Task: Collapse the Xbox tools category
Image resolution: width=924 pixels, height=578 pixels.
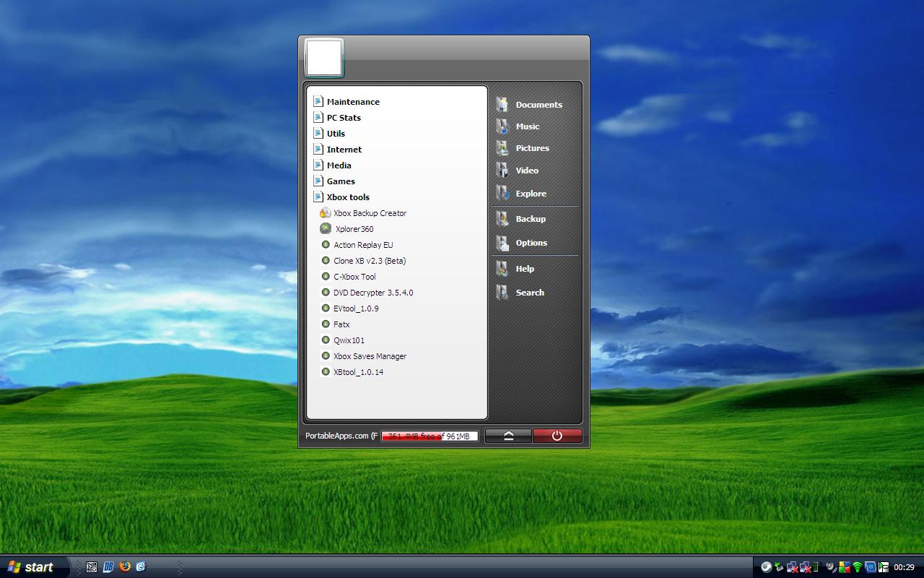Action: (x=347, y=197)
